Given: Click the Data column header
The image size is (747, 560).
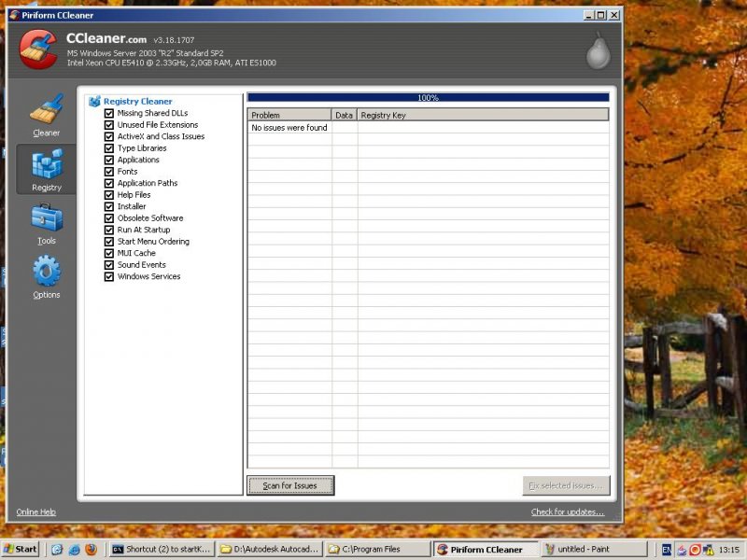Looking at the screenshot, I should (x=344, y=115).
